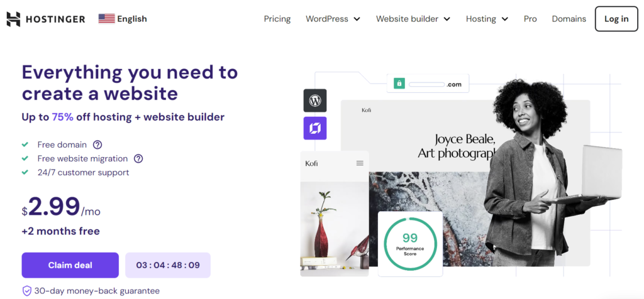
Task: Open the WordPress navigation item
Action: pos(327,19)
